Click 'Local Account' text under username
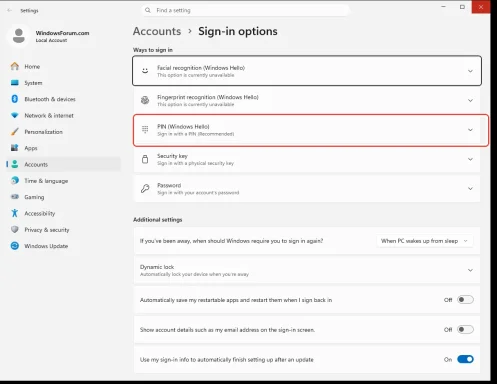This screenshot has height=384, width=497. pyautogui.click(x=51, y=40)
